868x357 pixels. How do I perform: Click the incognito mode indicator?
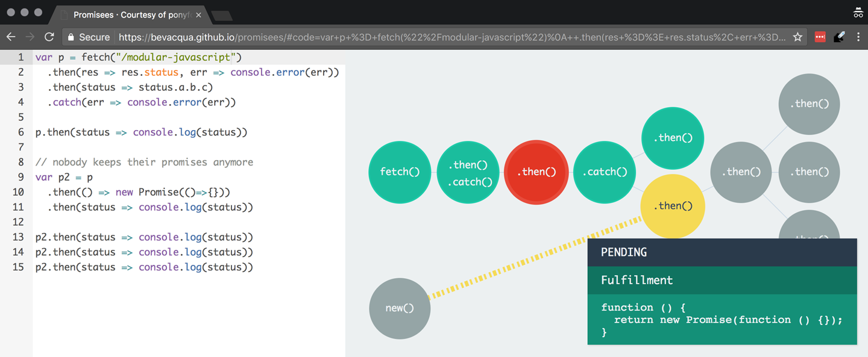click(x=858, y=11)
